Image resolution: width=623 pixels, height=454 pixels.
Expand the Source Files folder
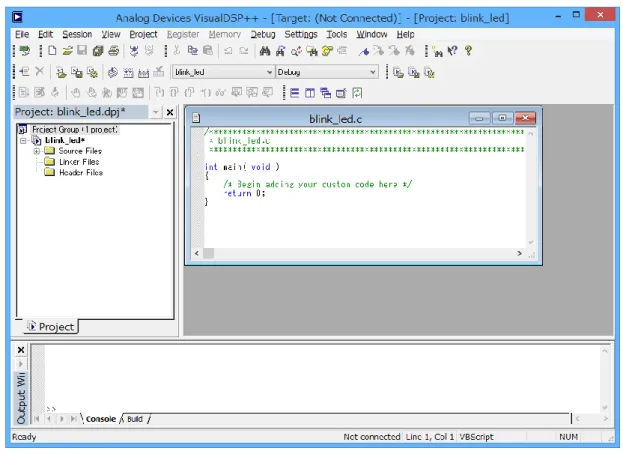pyautogui.click(x=37, y=151)
